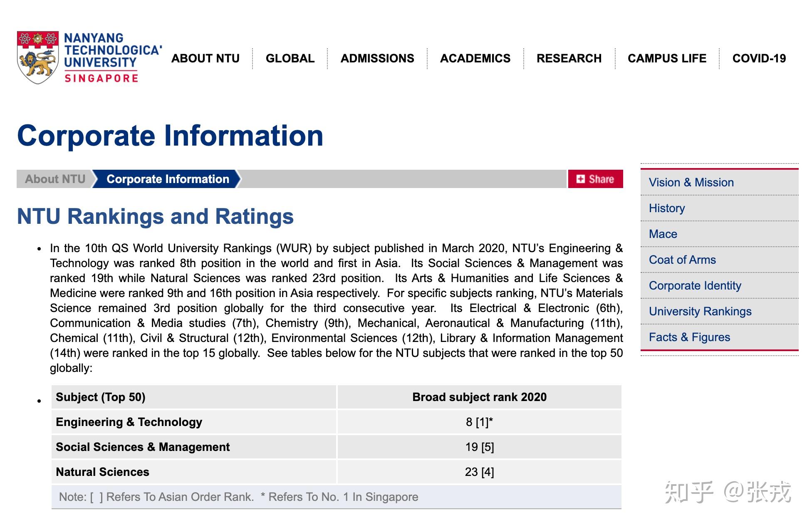This screenshot has height=525, width=812.
Task: Go to the Mace page
Action: [663, 234]
